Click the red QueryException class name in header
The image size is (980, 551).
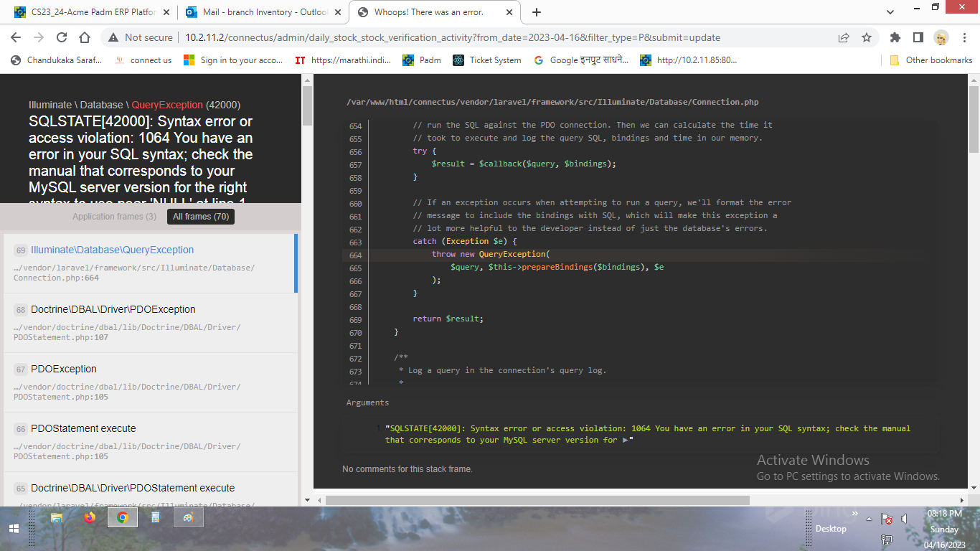pyautogui.click(x=167, y=105)
